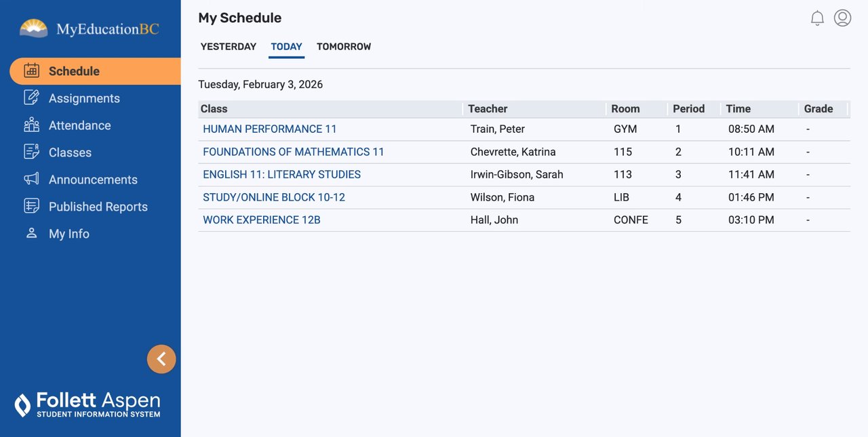Click the Classes sidebar icon
Image resolution: width=868 pixels, height=437 pixels.
click(x=31, y=152)
